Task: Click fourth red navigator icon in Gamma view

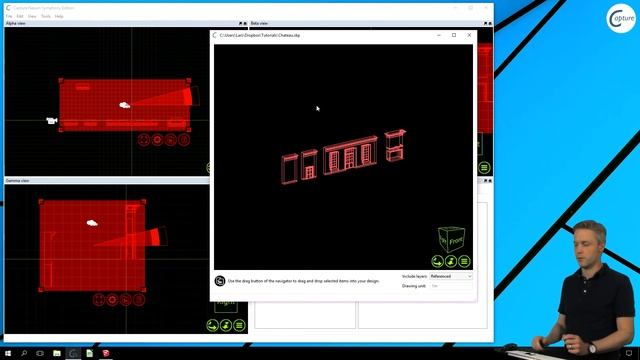Action: click(139, 300)
